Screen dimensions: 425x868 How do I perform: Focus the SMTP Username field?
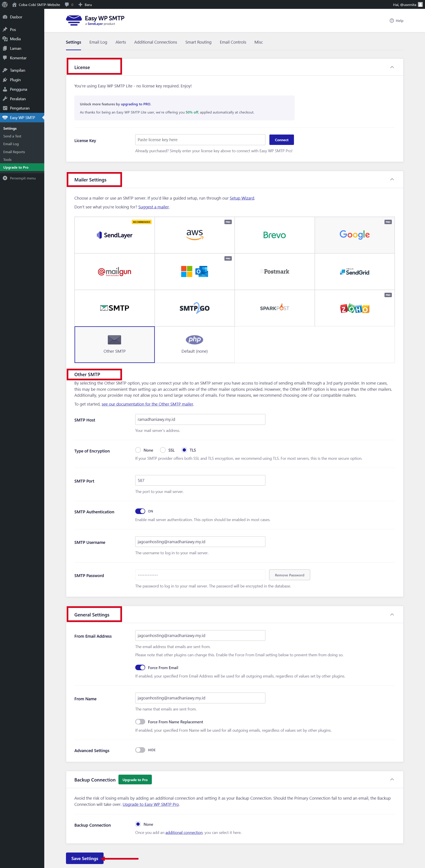click(x=200, y=541)
